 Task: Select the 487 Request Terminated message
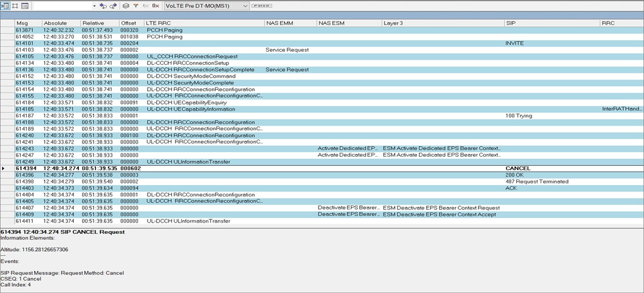tap(537, 181)
